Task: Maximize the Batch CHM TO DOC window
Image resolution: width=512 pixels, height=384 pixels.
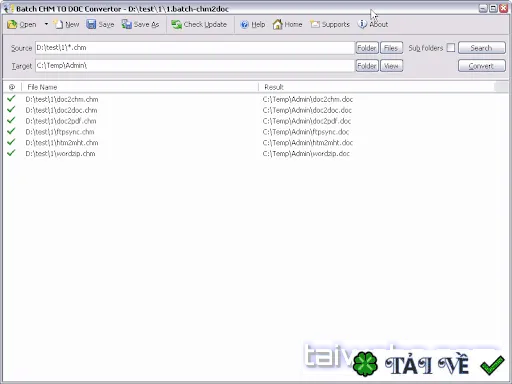Action: coord(493,8)
